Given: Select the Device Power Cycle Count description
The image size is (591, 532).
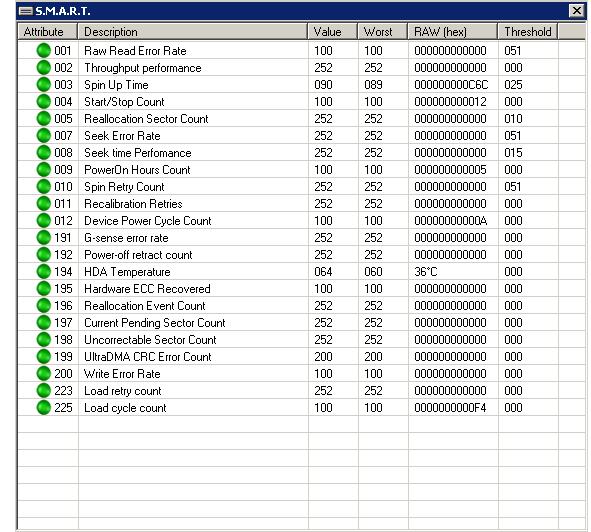Looking at the screenshot, I should tap(148, 221).
